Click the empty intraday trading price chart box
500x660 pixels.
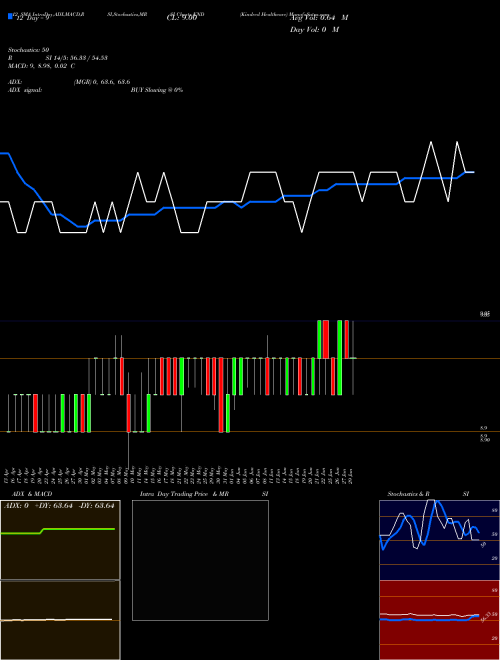[x=200, y=560]
